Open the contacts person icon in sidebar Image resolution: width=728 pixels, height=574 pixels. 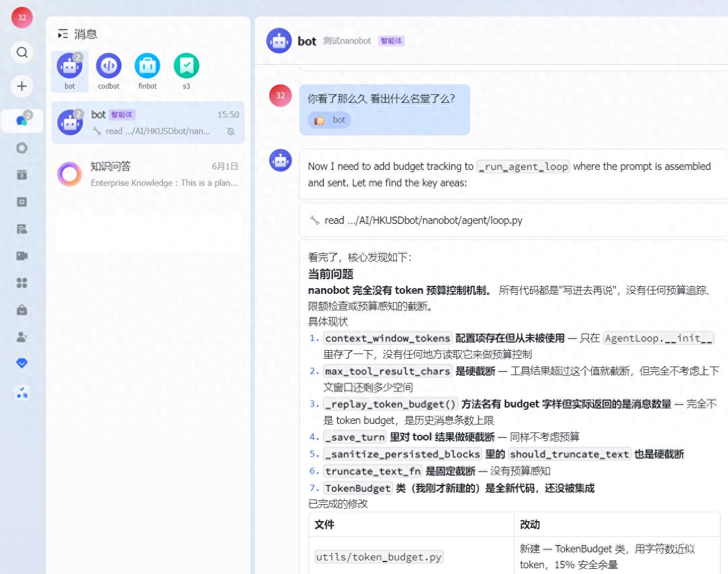tap(22, 336)
